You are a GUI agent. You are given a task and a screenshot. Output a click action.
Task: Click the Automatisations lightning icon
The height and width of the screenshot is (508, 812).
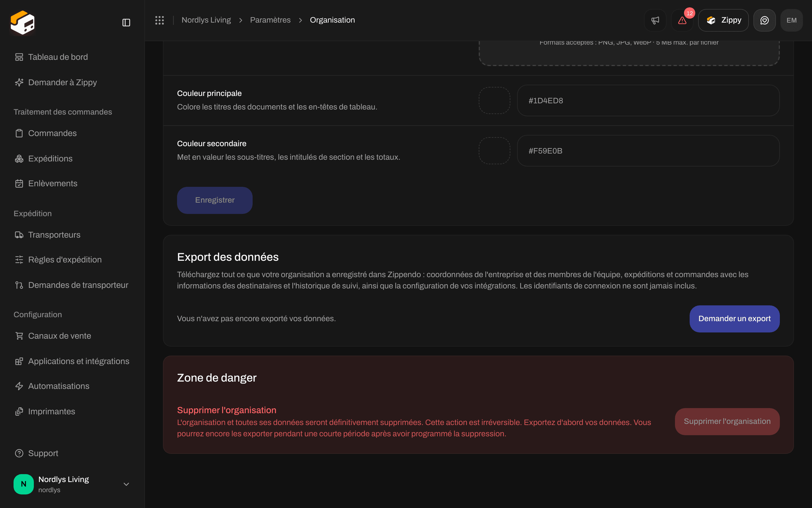tap(19, 386)
